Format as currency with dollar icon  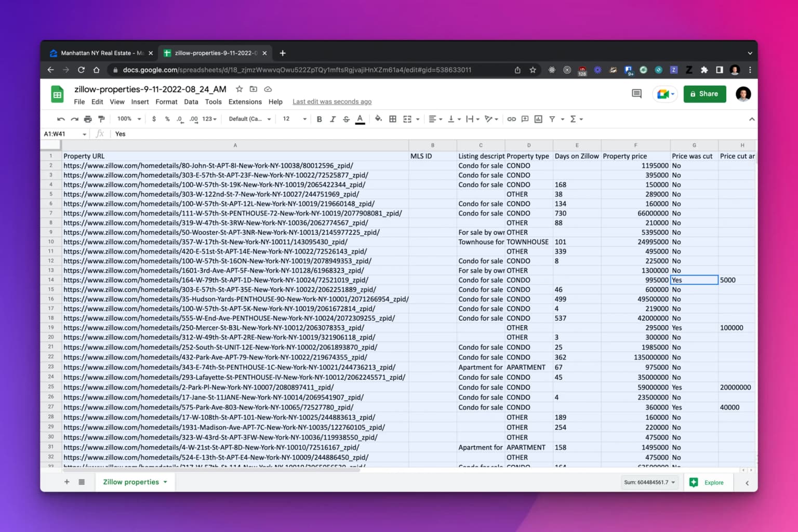[154, 119]
